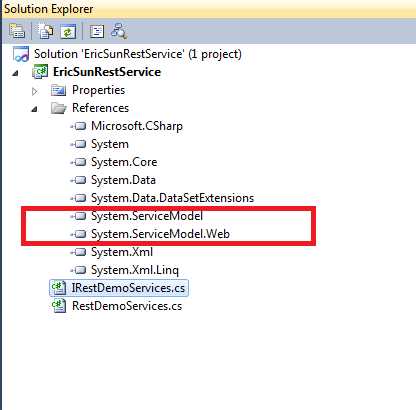The image size is (416, 410).
Task: Click the System.Xml reference icon
Action: click(79, 252)
